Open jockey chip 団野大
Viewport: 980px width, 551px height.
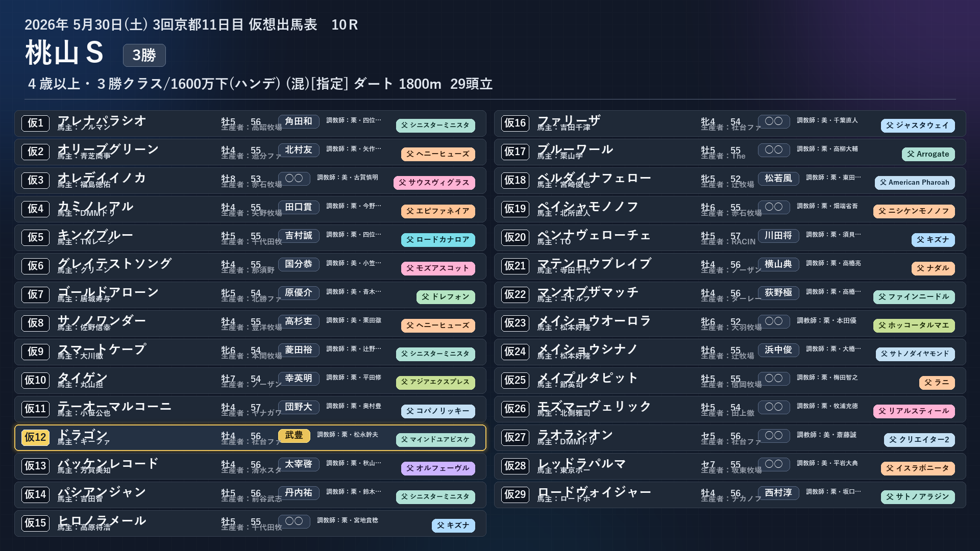coord(299,407)
